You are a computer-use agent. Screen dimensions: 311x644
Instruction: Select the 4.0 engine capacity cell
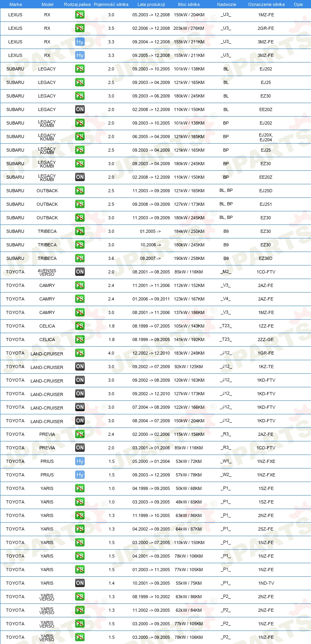pyautogui.click(x=111, y=353)
